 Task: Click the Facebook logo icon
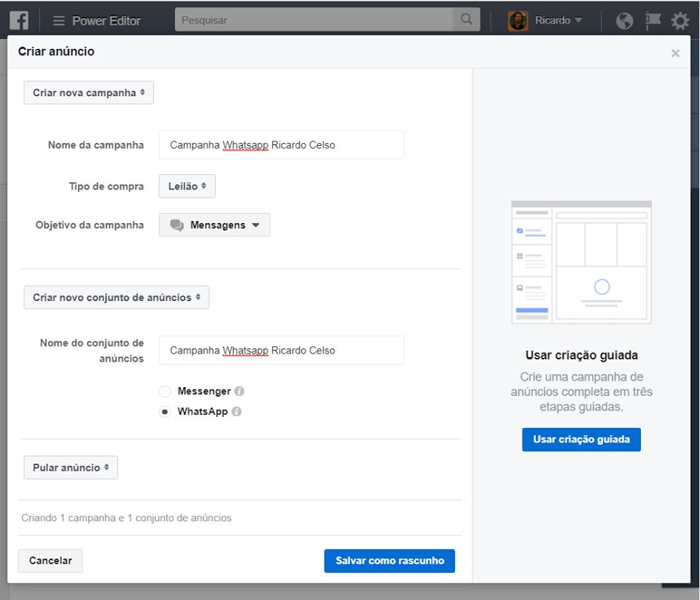coord(19,20)
